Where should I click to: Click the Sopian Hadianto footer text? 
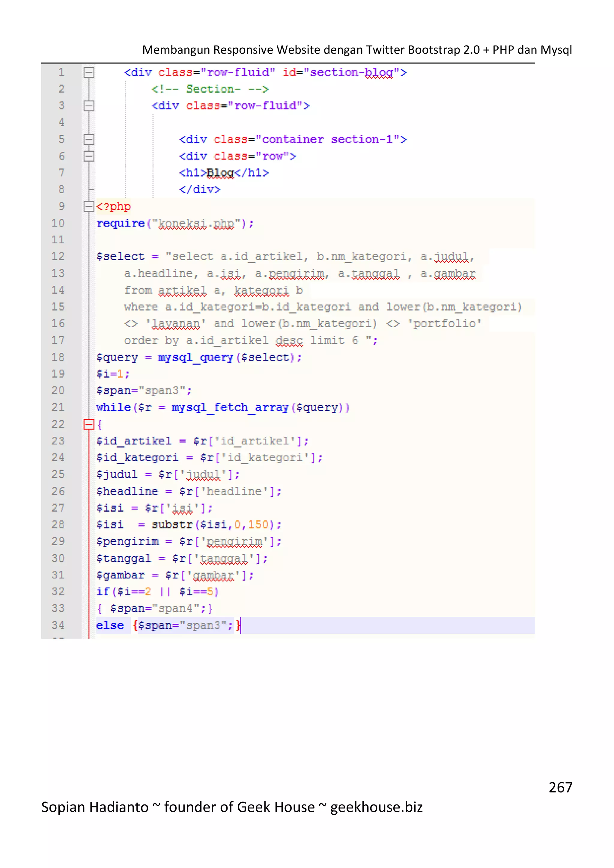pos(232,807)
